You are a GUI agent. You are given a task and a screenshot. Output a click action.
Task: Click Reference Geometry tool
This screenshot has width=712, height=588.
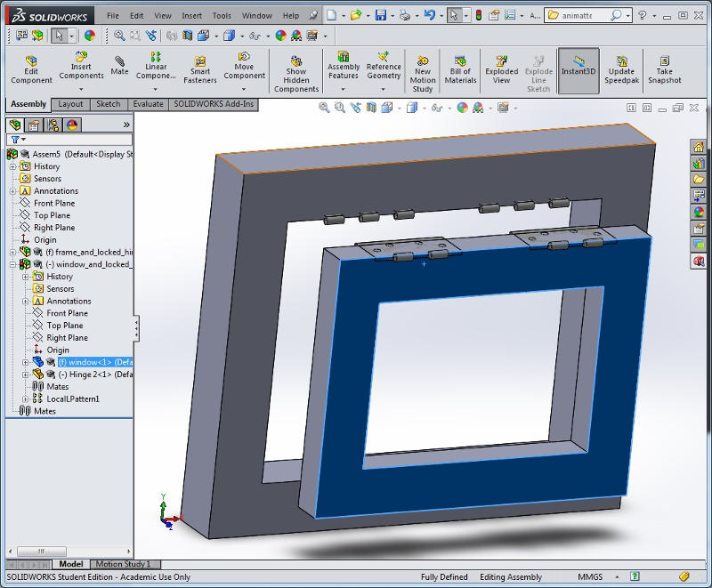(384, 65)
